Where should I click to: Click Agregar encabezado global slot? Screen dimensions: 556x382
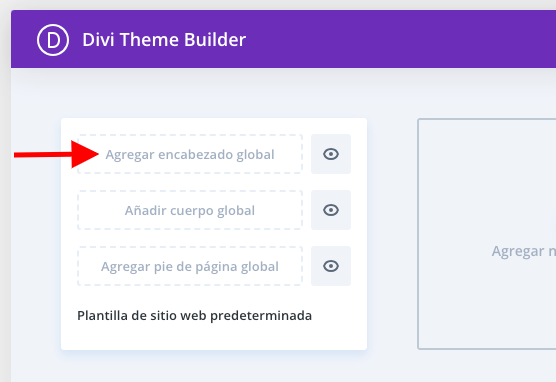pyautogui.click(x=190, y=154)
